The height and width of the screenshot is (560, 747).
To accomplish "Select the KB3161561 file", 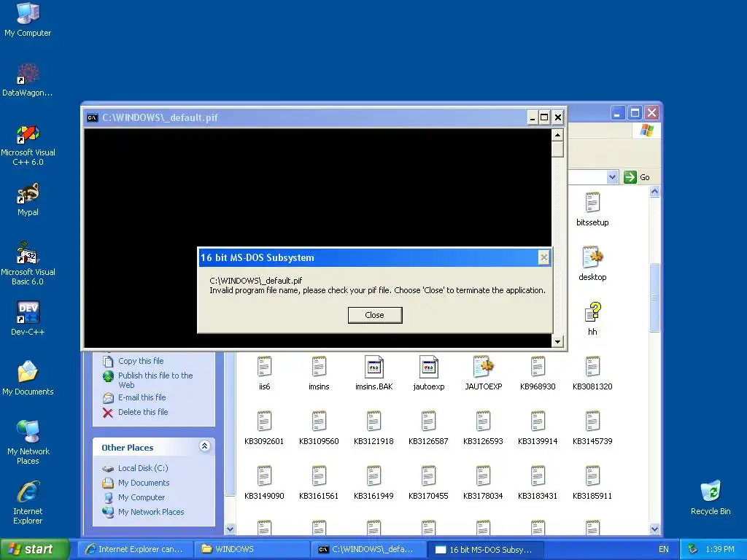I will (x=319, y=483).
